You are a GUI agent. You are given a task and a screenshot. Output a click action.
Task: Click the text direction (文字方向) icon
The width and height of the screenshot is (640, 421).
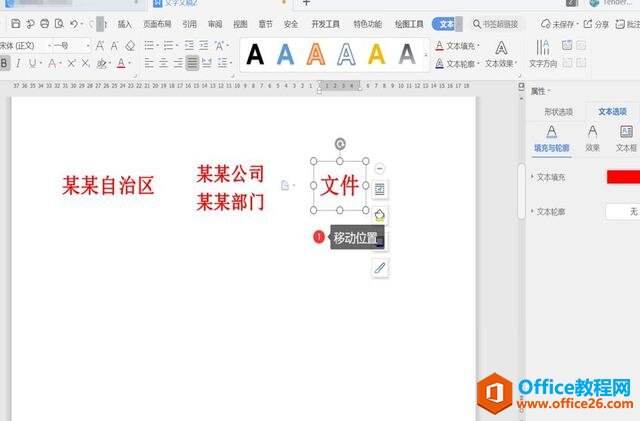[x=542, y=53]
